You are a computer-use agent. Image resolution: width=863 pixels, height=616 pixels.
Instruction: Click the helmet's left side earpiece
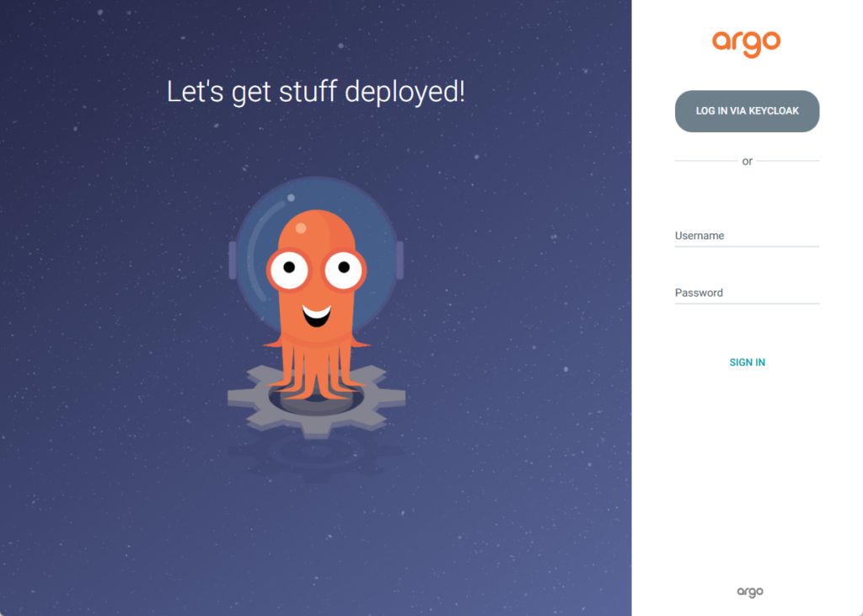(233, 260)
